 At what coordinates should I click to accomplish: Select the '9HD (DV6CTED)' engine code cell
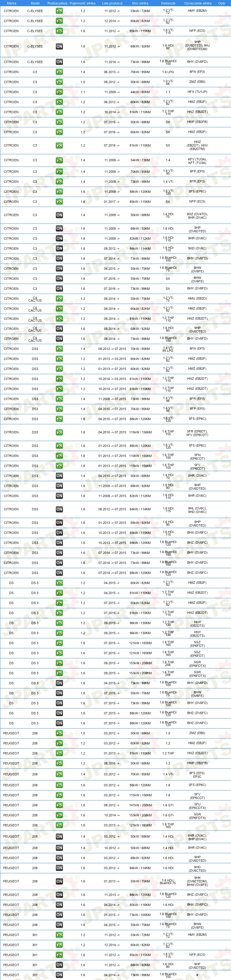pos(197,868)
